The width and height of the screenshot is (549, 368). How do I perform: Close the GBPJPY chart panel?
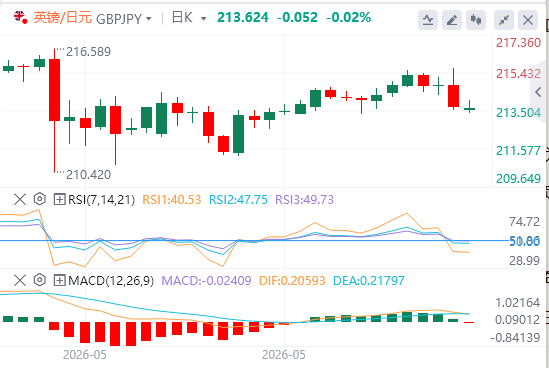point(528,20)
